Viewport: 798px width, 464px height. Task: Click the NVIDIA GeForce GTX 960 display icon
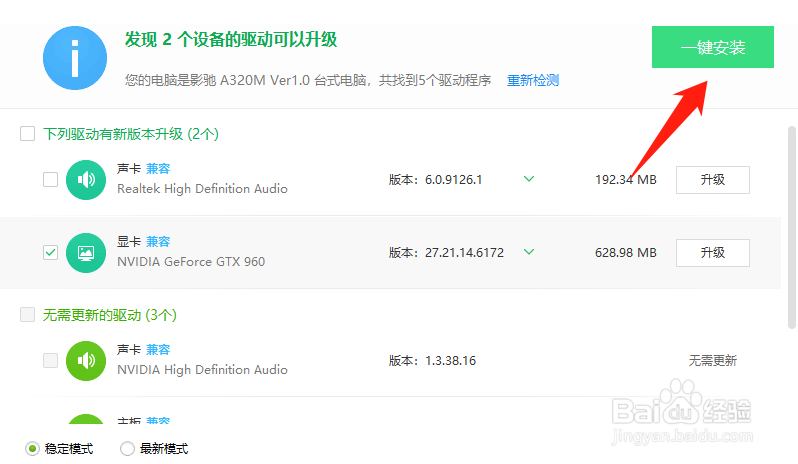click(x=86, y=253)
